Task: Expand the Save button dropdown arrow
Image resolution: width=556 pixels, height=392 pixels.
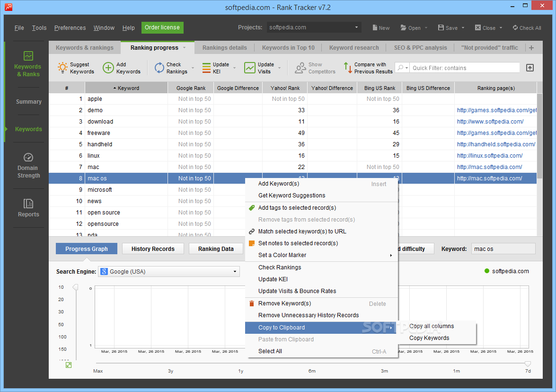Action: 463,27
